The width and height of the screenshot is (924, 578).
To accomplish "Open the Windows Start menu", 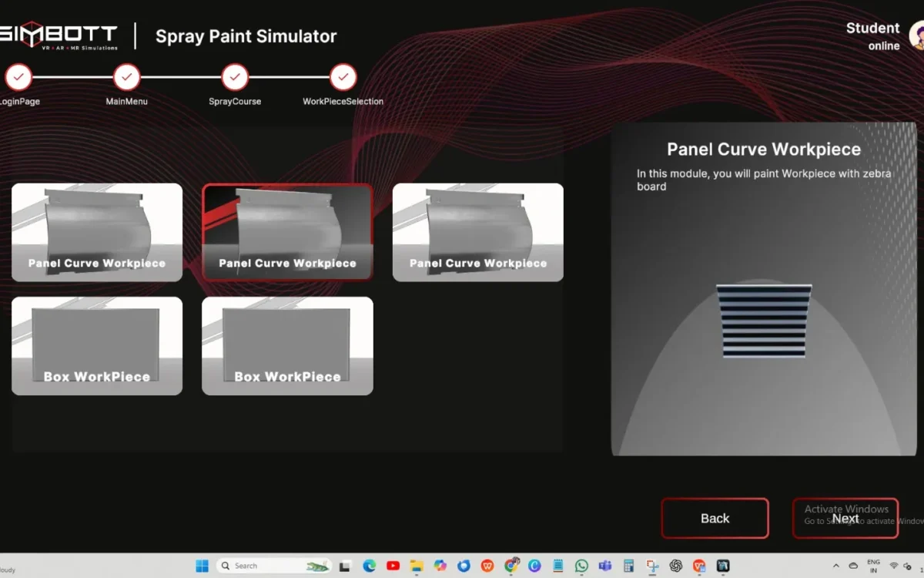I will [202, 565].
